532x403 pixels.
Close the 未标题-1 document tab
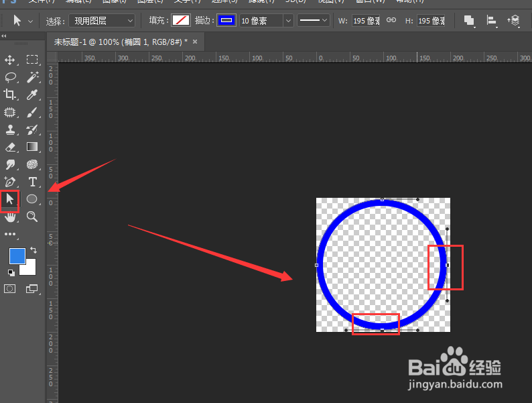195,42
